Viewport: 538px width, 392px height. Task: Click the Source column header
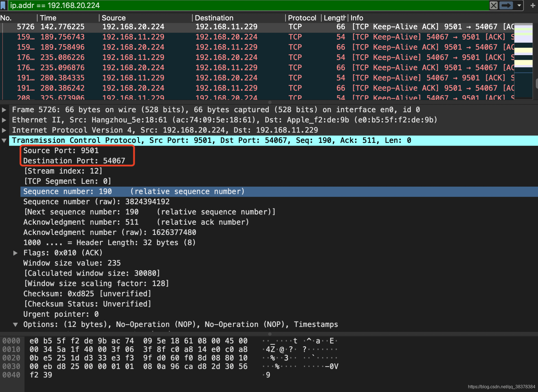tap(114, 18)
